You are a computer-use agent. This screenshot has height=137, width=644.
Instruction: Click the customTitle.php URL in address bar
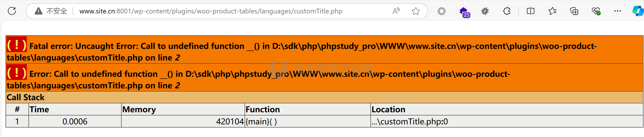(211, 11)
